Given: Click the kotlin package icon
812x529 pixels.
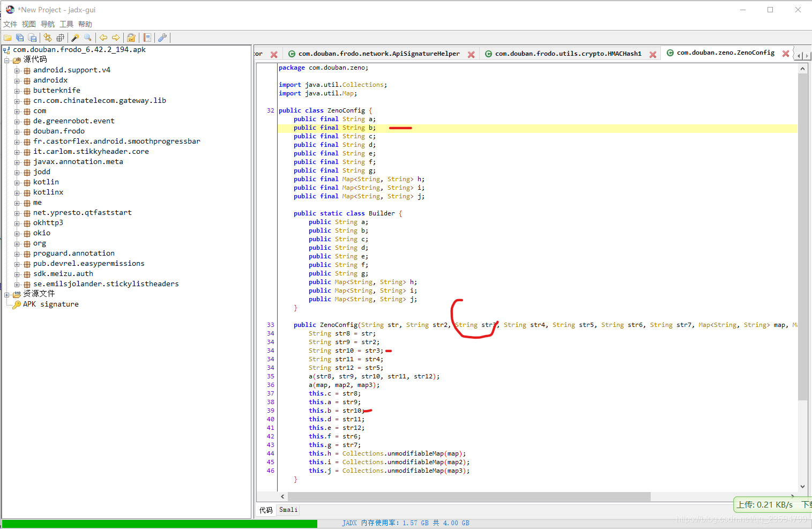Looking at the screenshot, I should click(27, 182).
